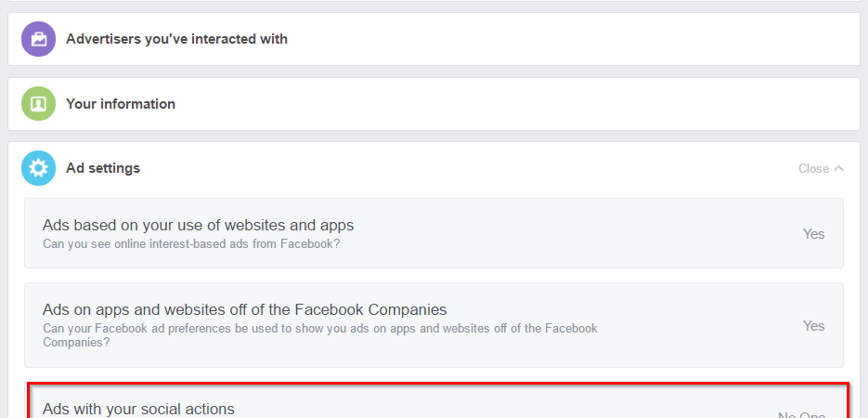Open "Ads based on your use of websites and apps"
868x418 pixels.
(198, 225)
